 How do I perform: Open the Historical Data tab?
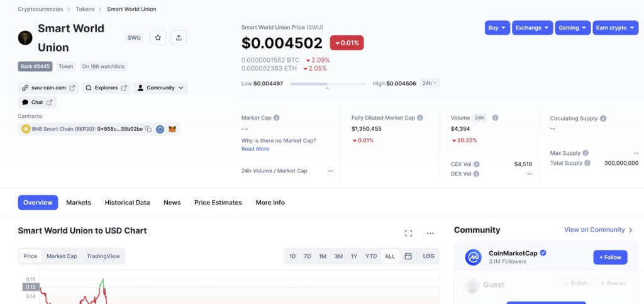point(127,203)
